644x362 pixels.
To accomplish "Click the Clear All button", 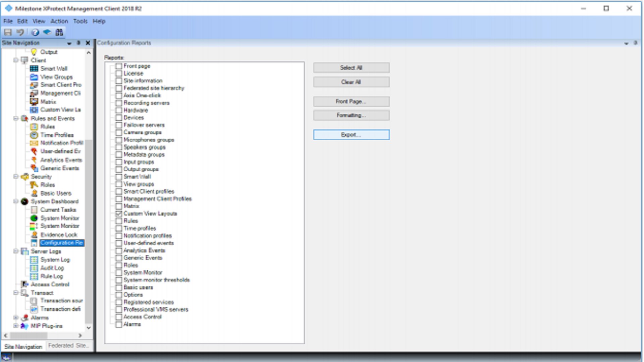I will [351, 82].
